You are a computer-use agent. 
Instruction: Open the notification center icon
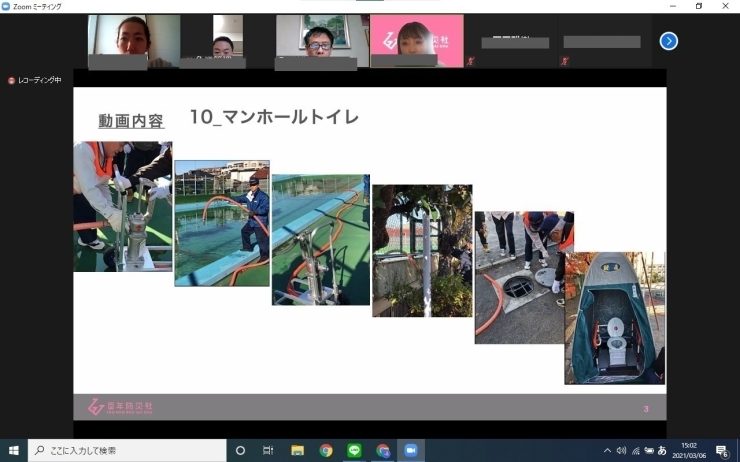[721, 451]
